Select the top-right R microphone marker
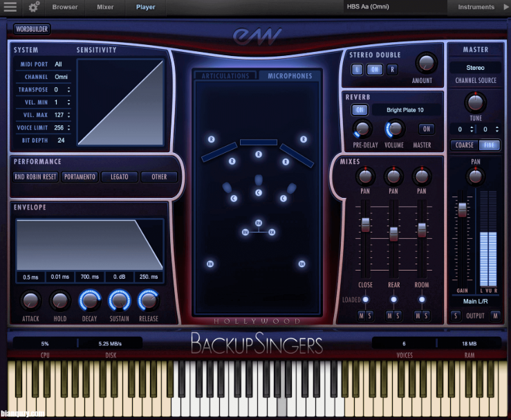The height and width of the screenshot is (420, 511). pyautogui.click(x=304, y=139)
